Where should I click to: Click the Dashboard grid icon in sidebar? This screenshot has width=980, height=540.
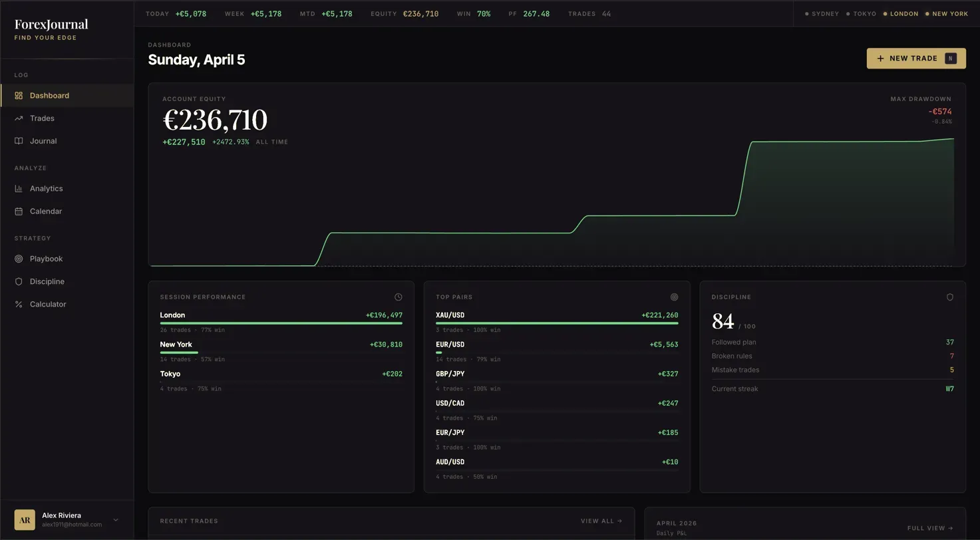tap(19, 96)
